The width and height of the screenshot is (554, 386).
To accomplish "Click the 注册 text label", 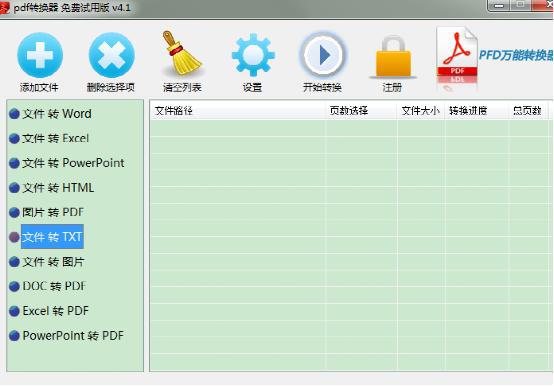I will tap(392, 87).
